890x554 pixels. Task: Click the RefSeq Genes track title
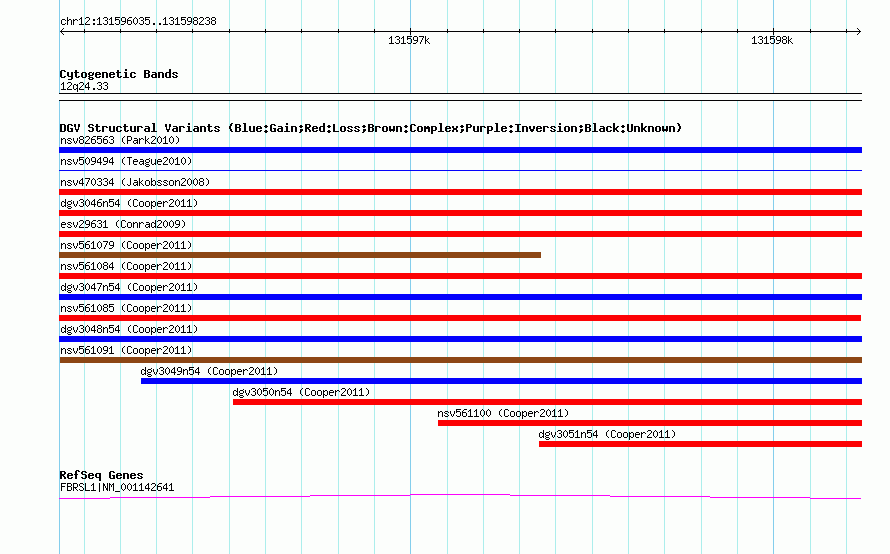click(101, 475)
